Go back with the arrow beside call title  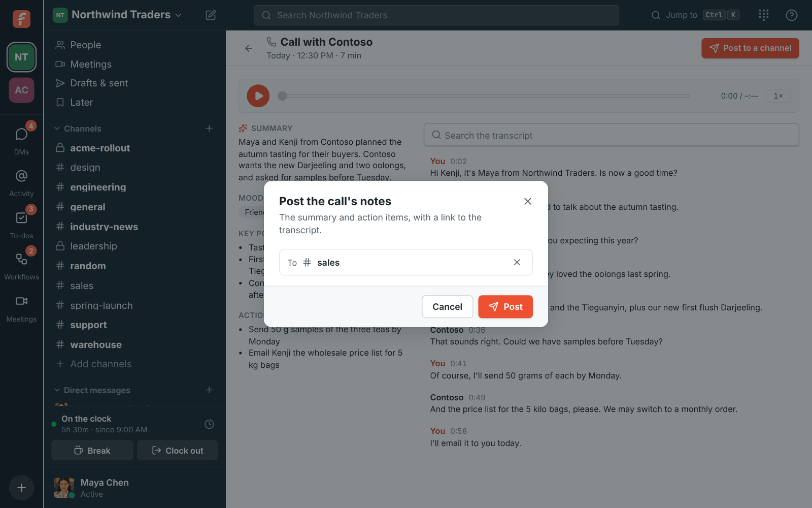pyautogui.click(x=248, y=48)
